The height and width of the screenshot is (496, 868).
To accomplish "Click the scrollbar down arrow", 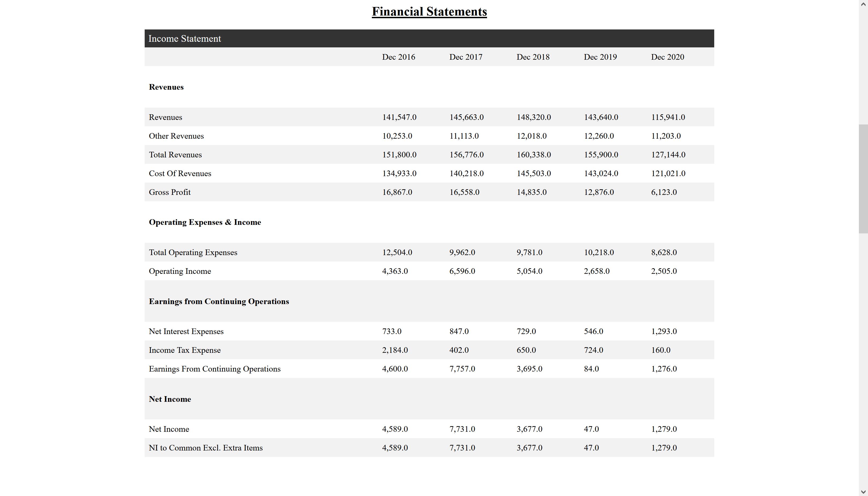I will click(863, 492).
